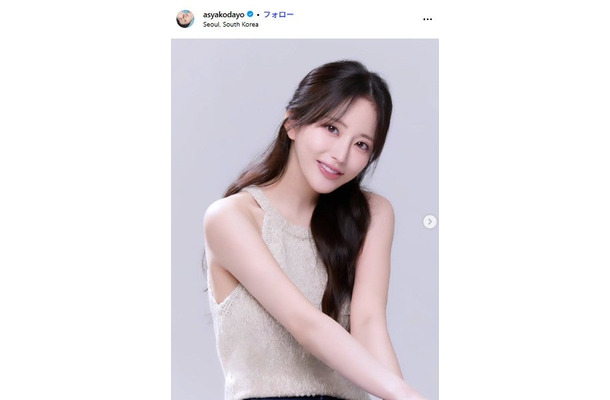Go to the carousel's next slide

pyautogui.click(x=430, y=222)
